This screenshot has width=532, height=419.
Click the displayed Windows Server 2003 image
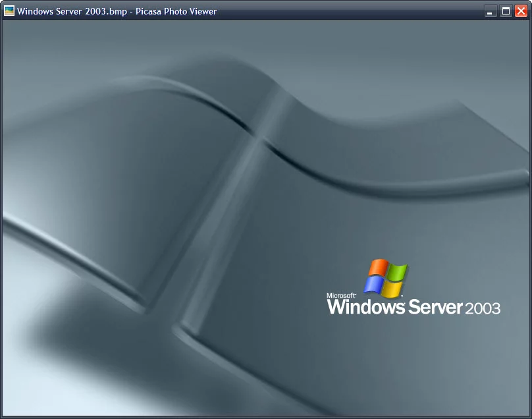tap(266, 217)
